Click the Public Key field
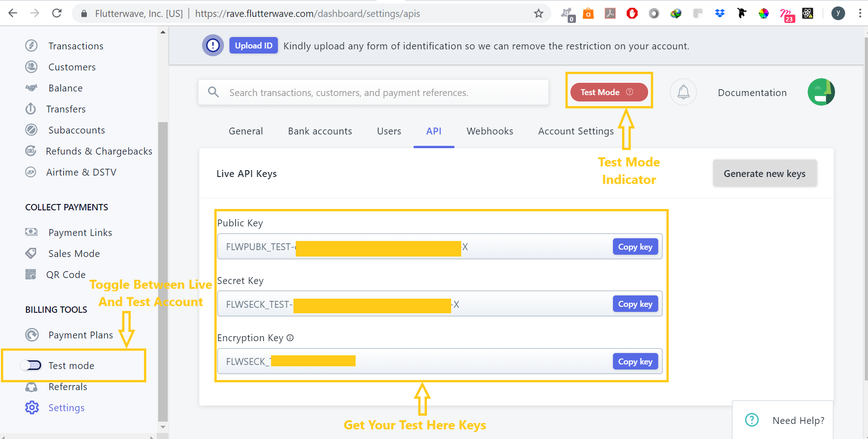This screenshot has width=868, height=439. pos(440,246)
